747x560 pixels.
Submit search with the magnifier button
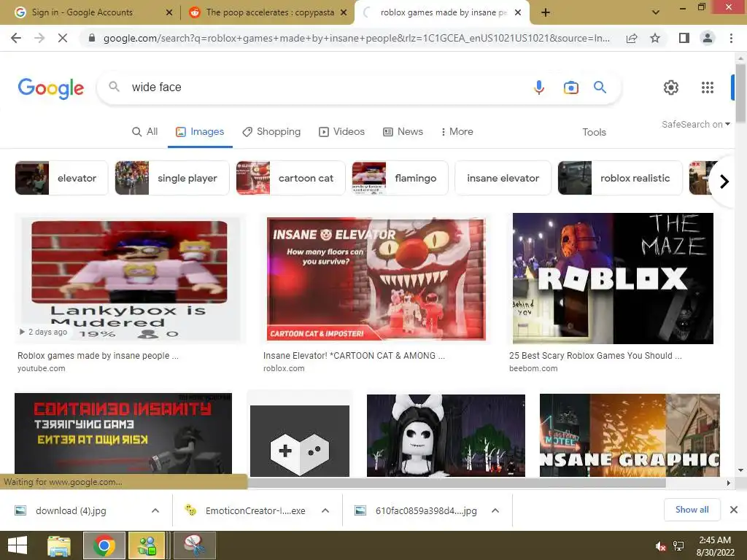[x=600, y=87]
